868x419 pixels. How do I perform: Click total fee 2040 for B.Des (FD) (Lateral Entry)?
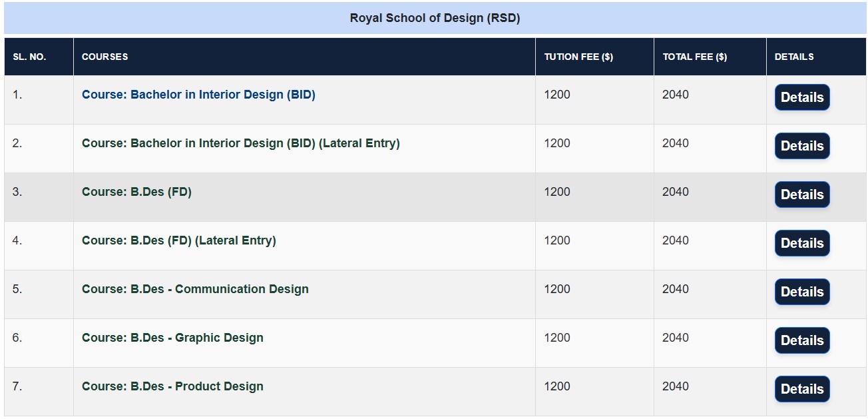pyautogui.click(x=676, y=240)
